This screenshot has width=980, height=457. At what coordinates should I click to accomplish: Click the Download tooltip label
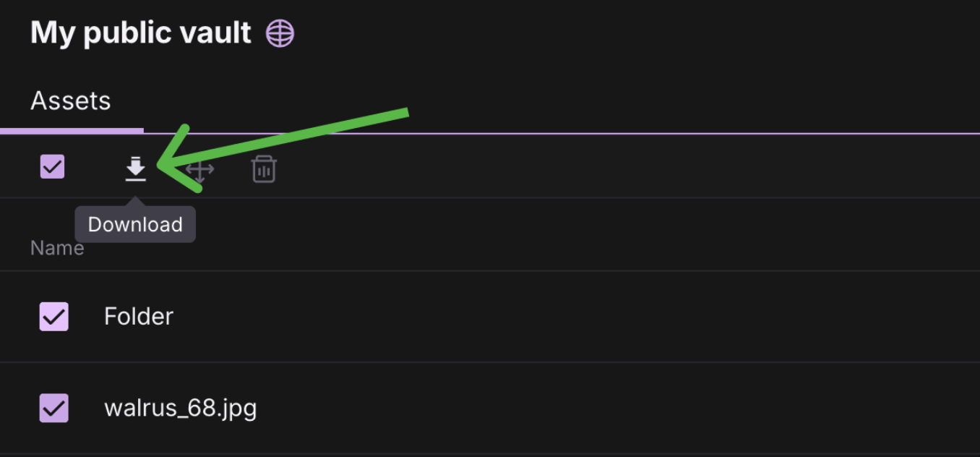click(x=135, y=224)
